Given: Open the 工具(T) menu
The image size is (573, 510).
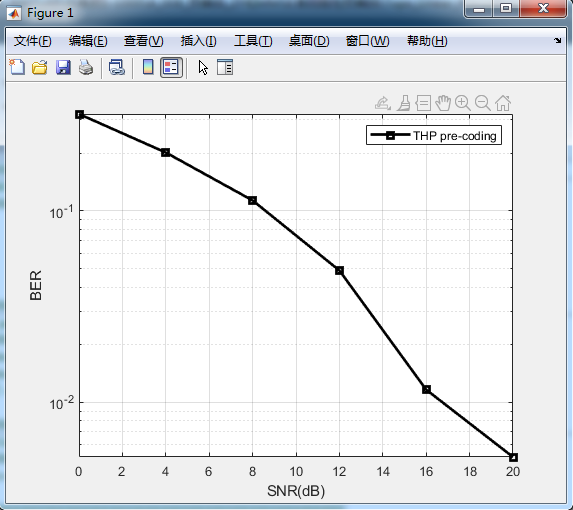Looking at the screenshot, I should coord(253,41).
